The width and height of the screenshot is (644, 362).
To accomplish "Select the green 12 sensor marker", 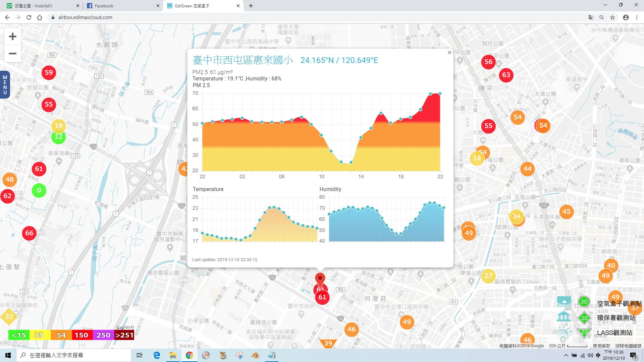I will 59,137.
